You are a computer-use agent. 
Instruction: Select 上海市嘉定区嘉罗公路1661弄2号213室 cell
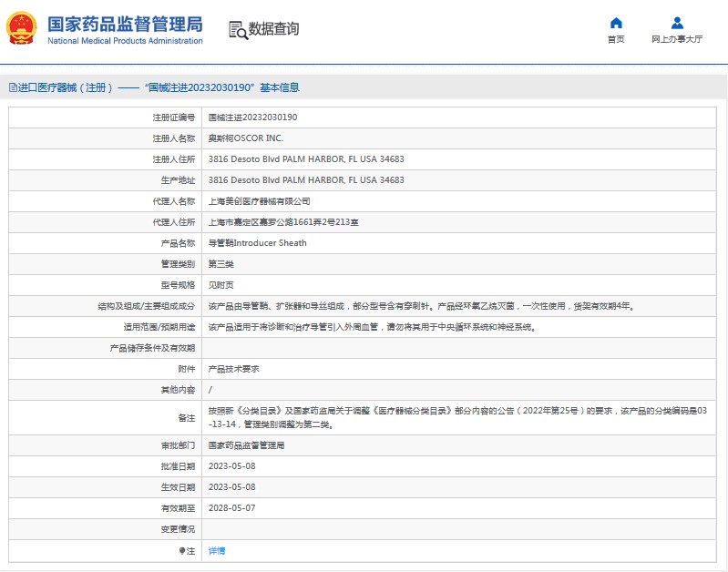click(283, 222)
